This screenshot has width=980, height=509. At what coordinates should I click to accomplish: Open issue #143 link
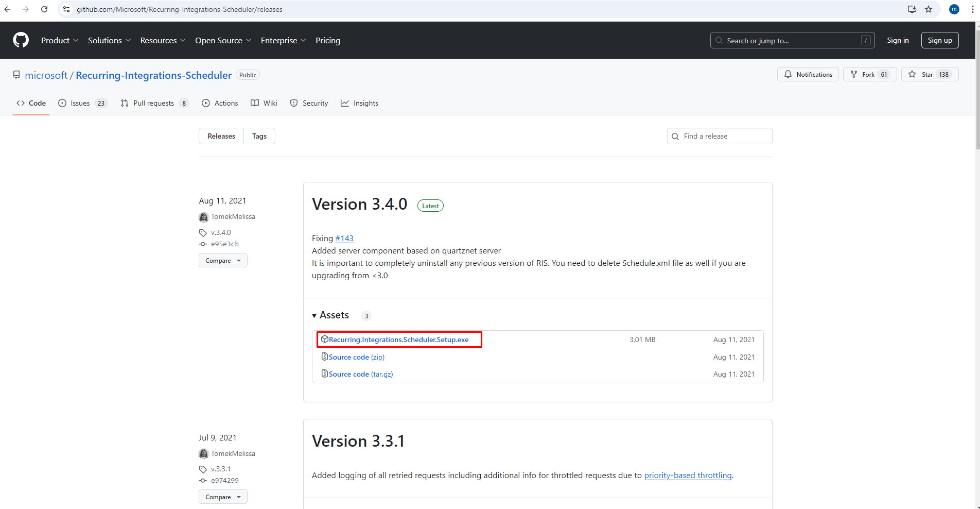coord(344,238)
